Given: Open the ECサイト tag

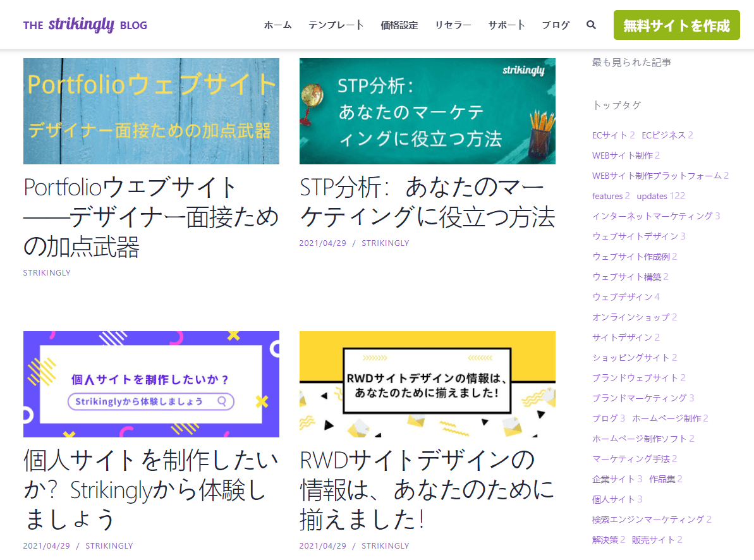Looking at the screenshot, I should (609, 135).
